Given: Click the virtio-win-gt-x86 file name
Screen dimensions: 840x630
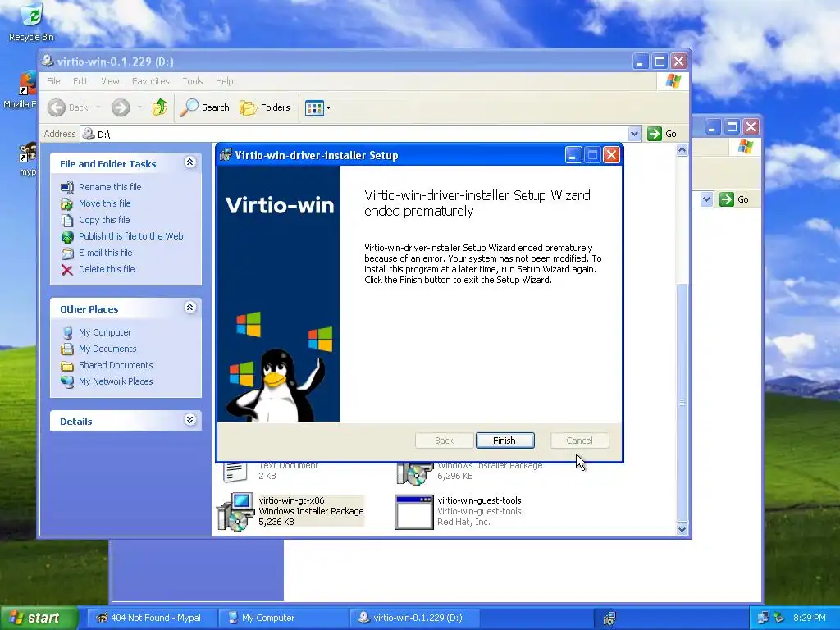Looking at the screenshot, I should 291,500.
